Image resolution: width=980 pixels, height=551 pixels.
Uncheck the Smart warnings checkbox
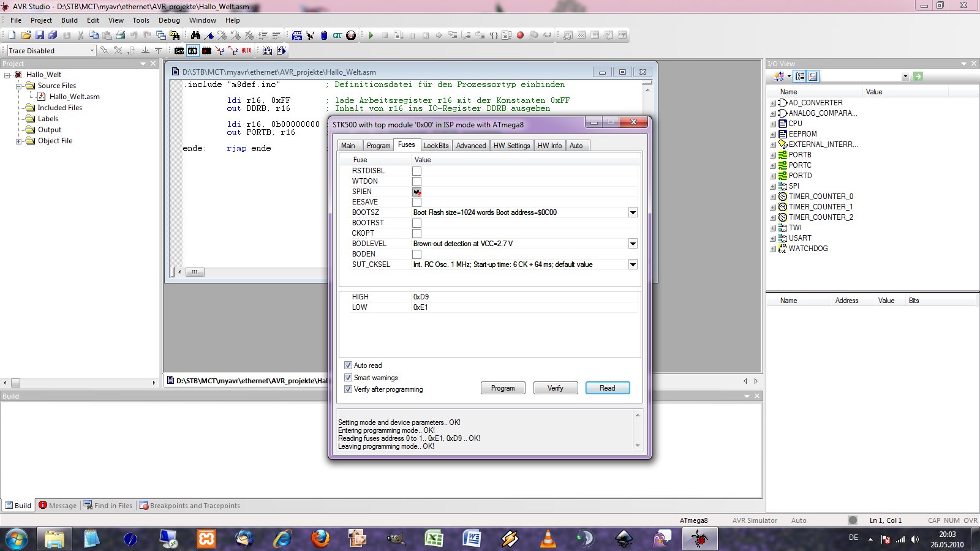(348, 378)
